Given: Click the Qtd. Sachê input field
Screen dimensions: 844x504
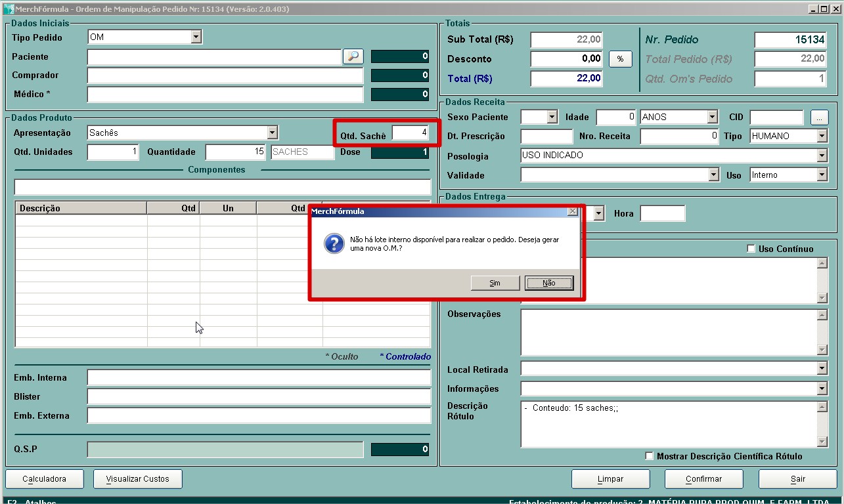Looking at the screenshot, I should point(411,133).
